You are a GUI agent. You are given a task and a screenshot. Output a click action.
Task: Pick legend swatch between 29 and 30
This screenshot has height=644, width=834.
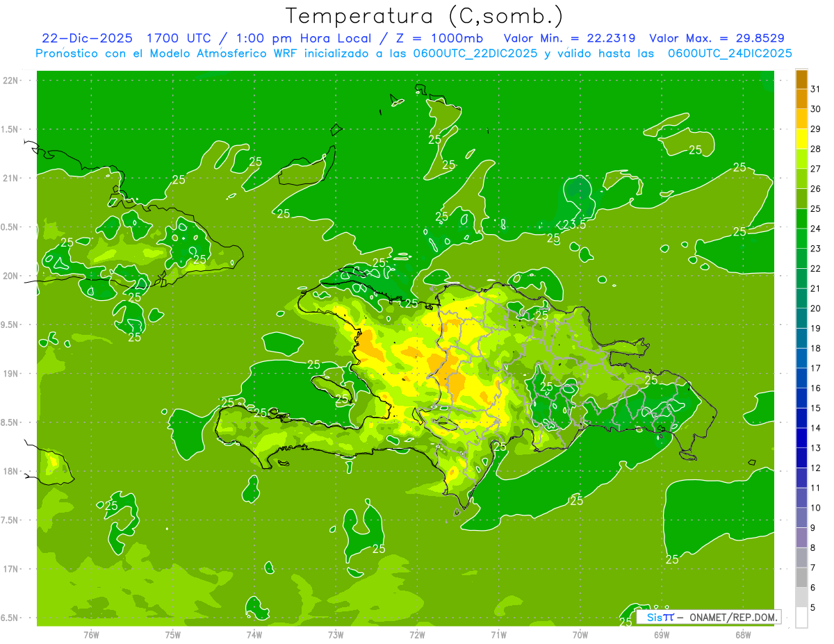click(801, 119)
